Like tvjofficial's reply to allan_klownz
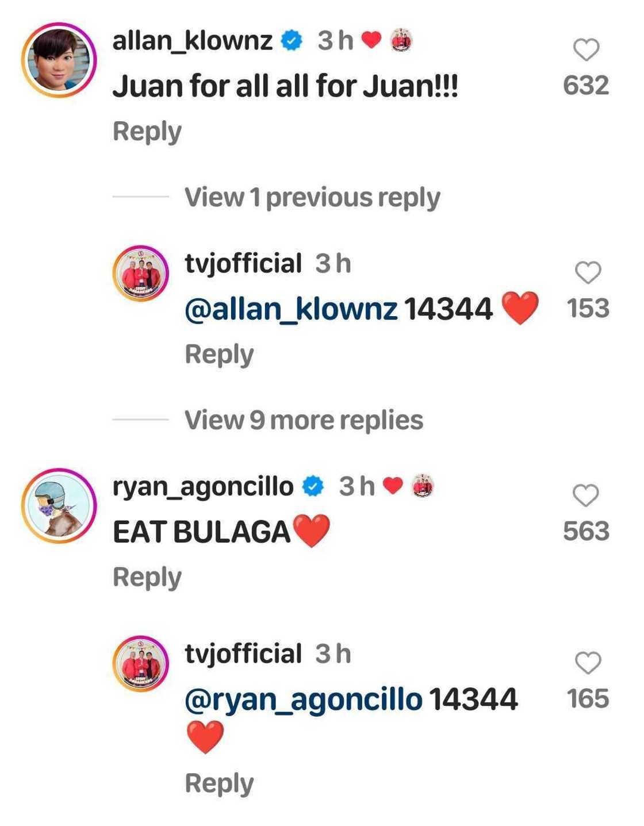The height and width of the screenshot is (826, 644). 588,272
